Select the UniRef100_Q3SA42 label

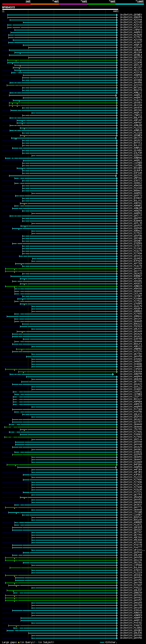point(131,359)
